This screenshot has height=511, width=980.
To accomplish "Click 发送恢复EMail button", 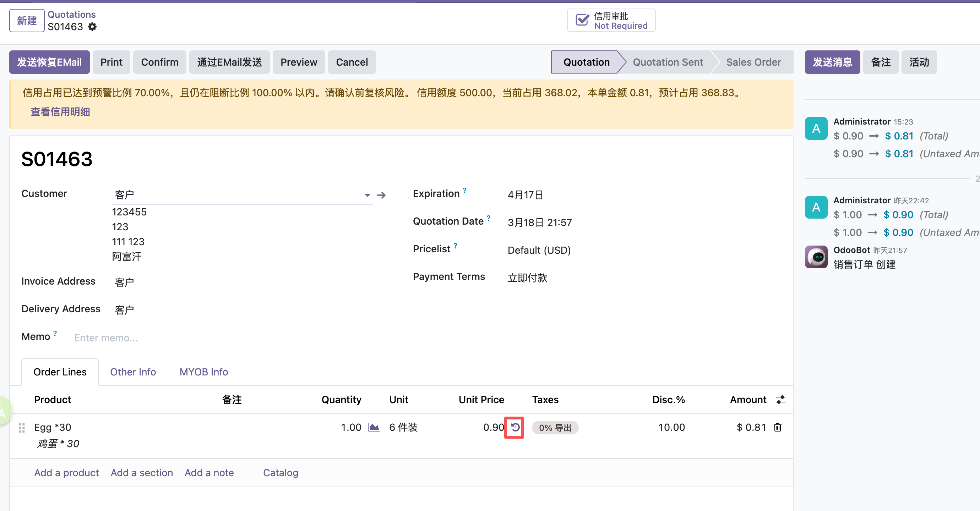I will [x=49, y=62].
